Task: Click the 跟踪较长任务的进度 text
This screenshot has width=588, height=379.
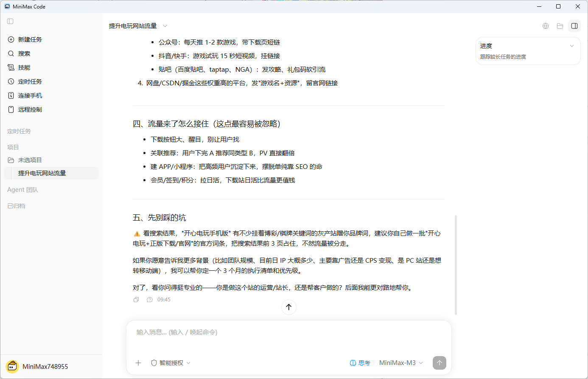Action: click(x=503, y=57)
